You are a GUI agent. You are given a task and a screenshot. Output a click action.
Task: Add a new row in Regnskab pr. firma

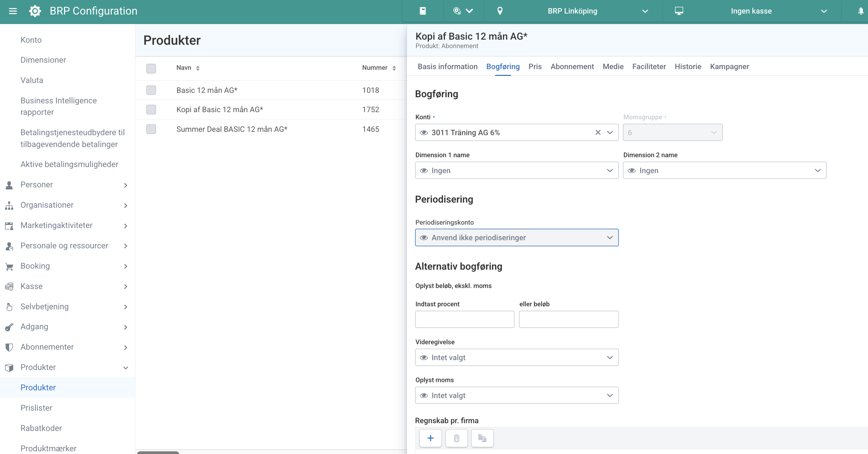pos(430,438)
